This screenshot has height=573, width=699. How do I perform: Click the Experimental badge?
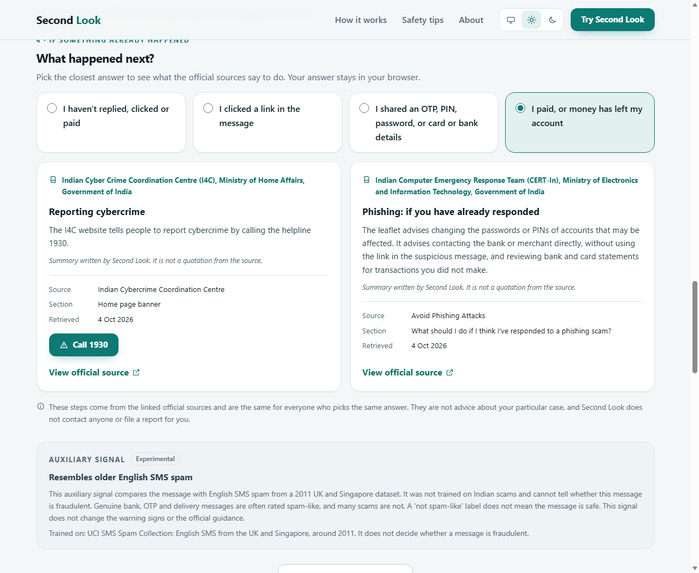155,459
